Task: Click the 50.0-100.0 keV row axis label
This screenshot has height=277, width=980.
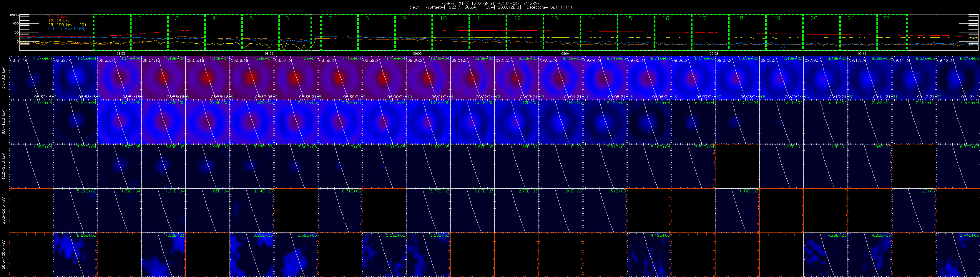Action: click(4, 255)
